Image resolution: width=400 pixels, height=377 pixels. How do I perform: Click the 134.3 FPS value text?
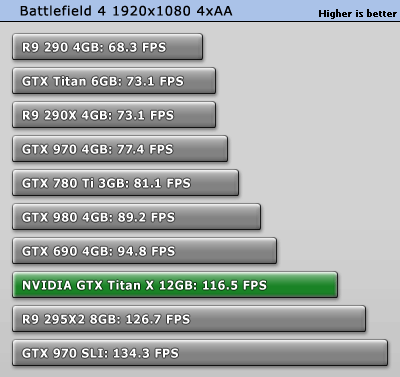(146, 353)
